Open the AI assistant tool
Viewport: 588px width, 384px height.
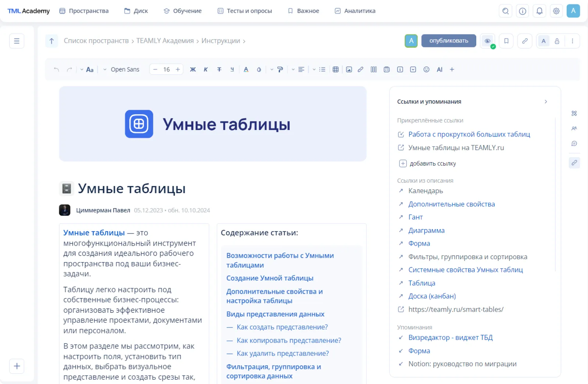440,69
